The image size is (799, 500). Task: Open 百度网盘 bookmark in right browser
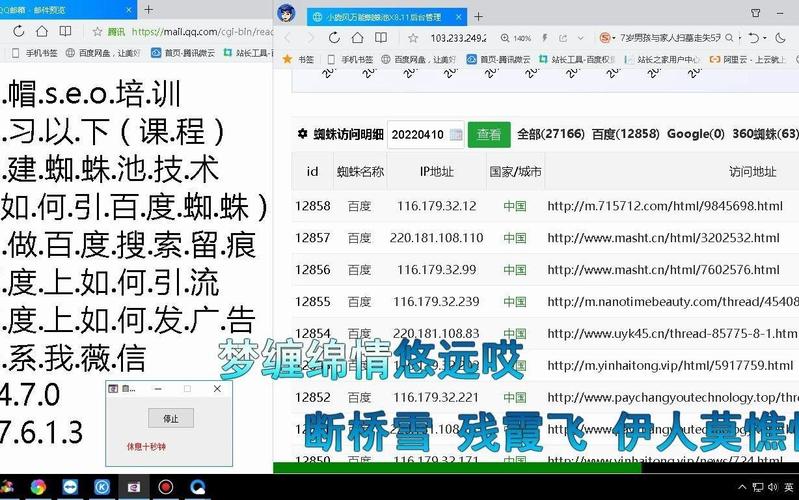(418, 59)
